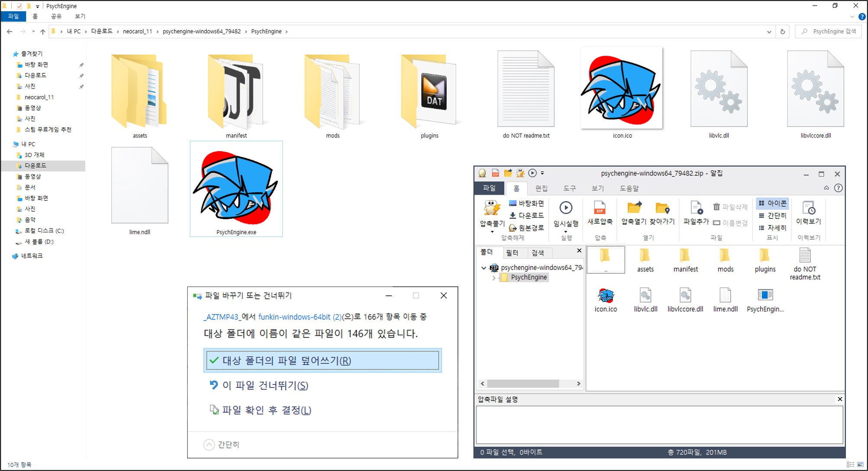This screenshot has height=471, width=868.
Task: Click the 찾아가기 folder locate icon
Action: click(x=662, y=208)
